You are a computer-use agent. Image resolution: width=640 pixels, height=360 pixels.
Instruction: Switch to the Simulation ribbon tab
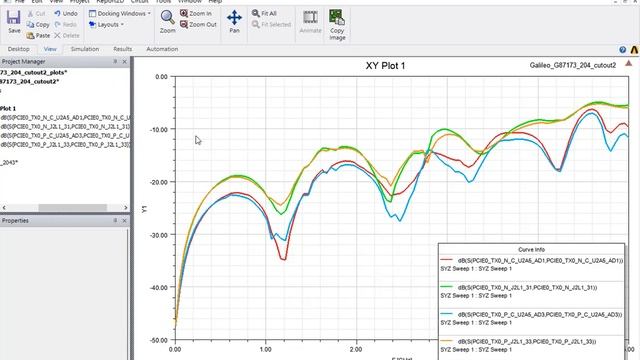point(85,49)
